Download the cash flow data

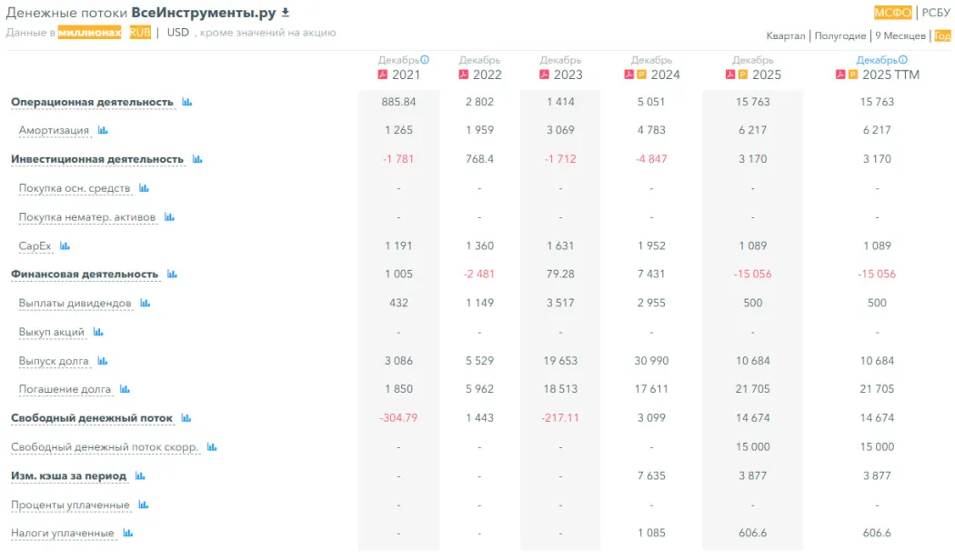tap(285, 13)
